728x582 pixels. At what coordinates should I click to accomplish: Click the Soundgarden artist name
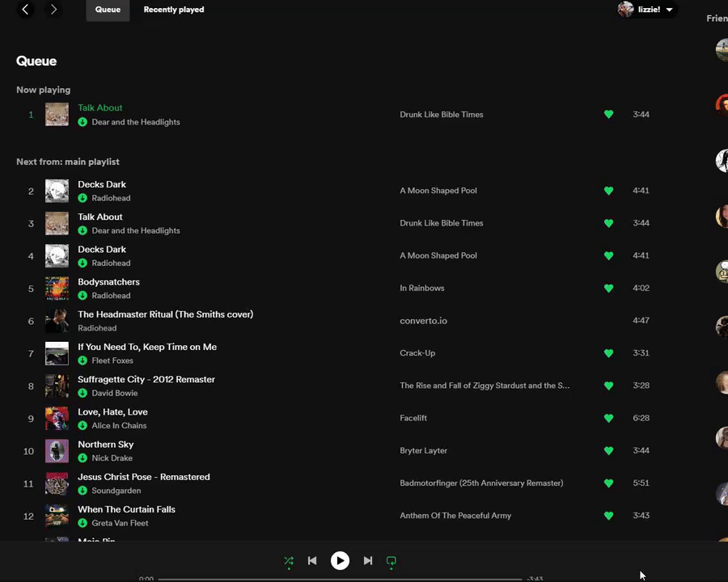click(116, 491)
